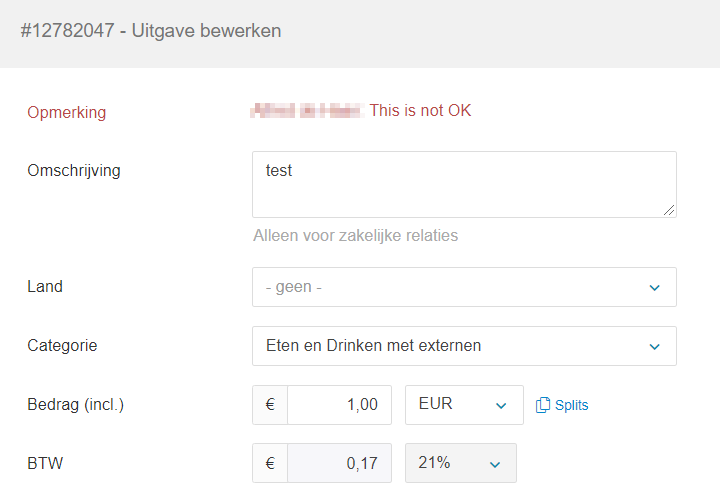720x499 pixels.
Task: Click the euro symbol before BTW amount
Action: (270, 464)
